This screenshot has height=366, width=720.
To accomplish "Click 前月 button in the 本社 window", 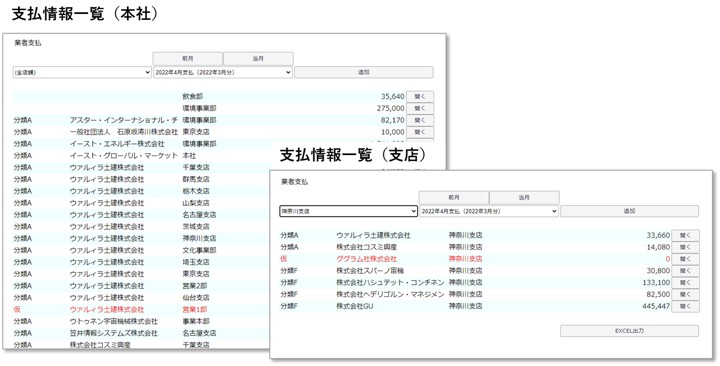I will pyautogui.click(x=187, y=59).
